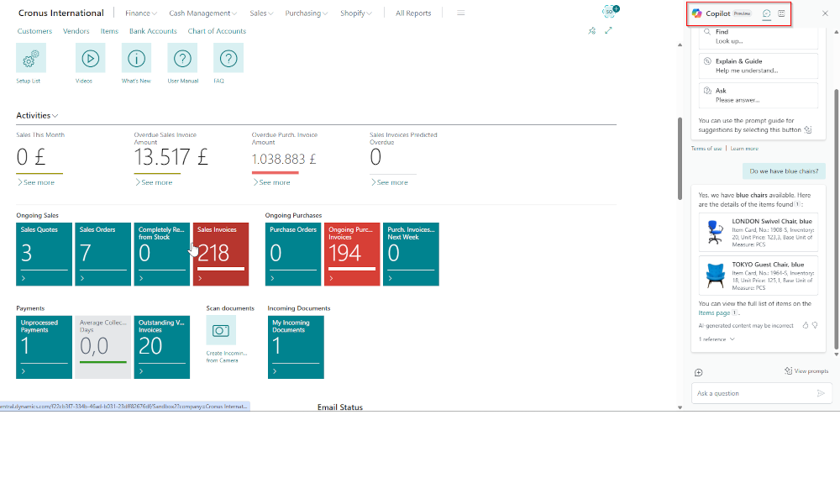
Task: Open Purch. Invoices Next Week tile
Action: click(411, 254)
